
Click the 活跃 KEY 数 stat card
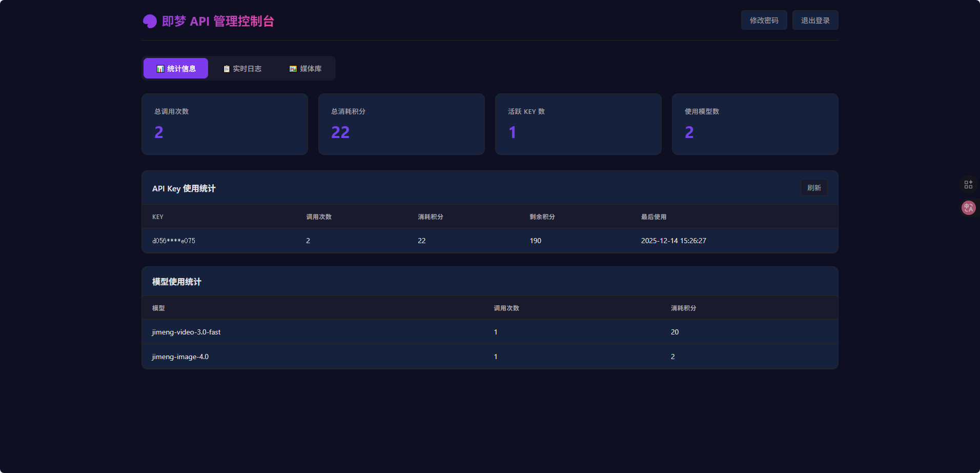(578, 124)
